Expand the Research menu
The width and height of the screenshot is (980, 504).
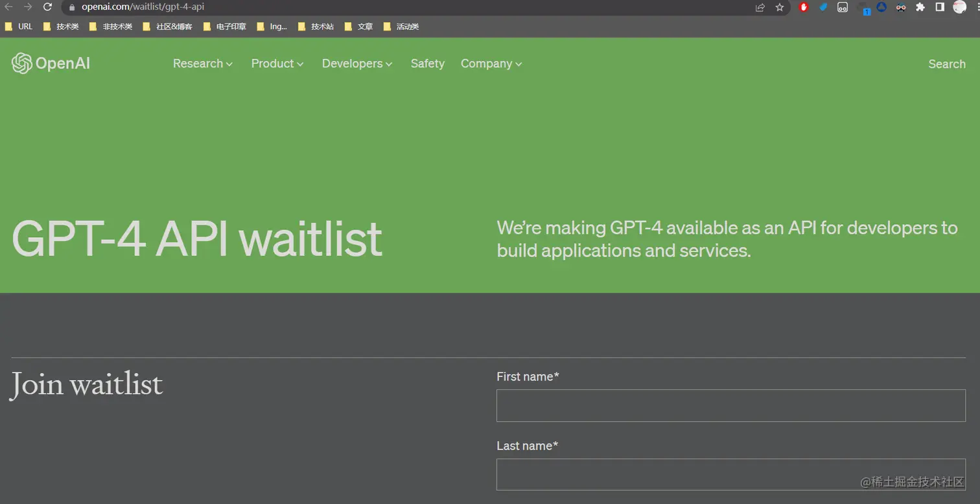[203, 63]
